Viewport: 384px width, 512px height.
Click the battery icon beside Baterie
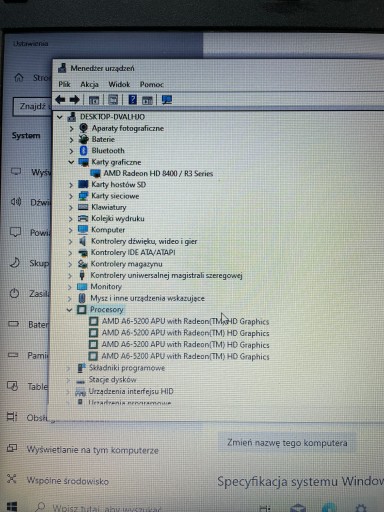(x=83, y=139)
